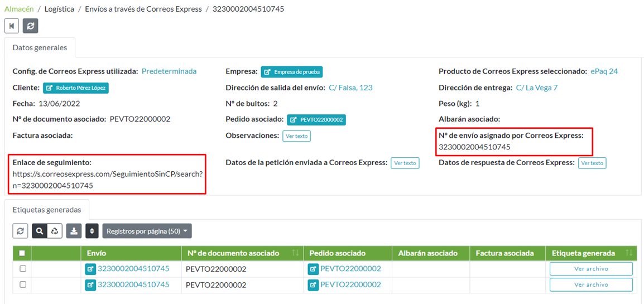
Task: Open the first row's Envío external-link icon
Action: (x=90, y=269)
